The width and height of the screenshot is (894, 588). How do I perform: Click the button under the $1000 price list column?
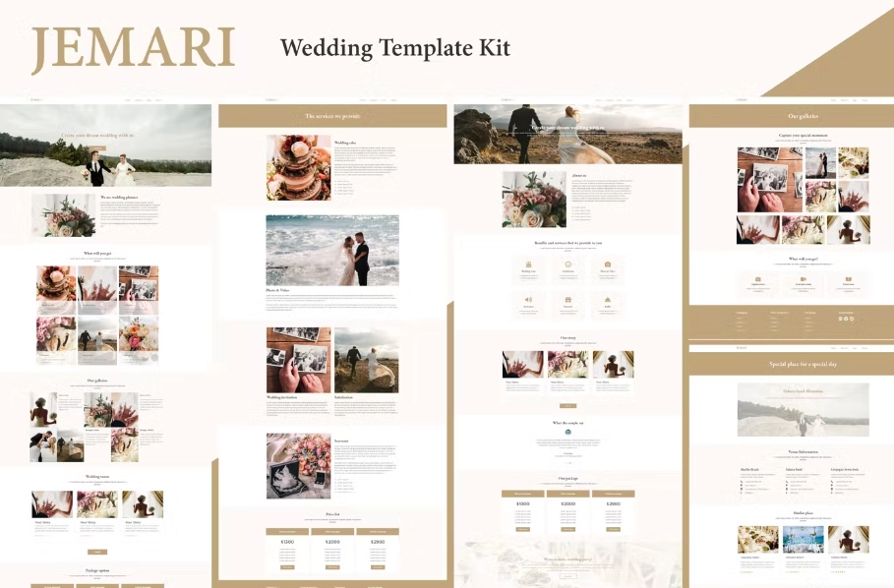287,567
